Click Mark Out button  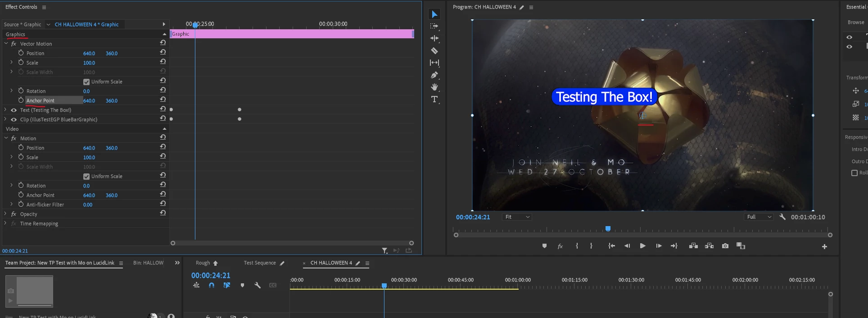[x=591, y=246]
